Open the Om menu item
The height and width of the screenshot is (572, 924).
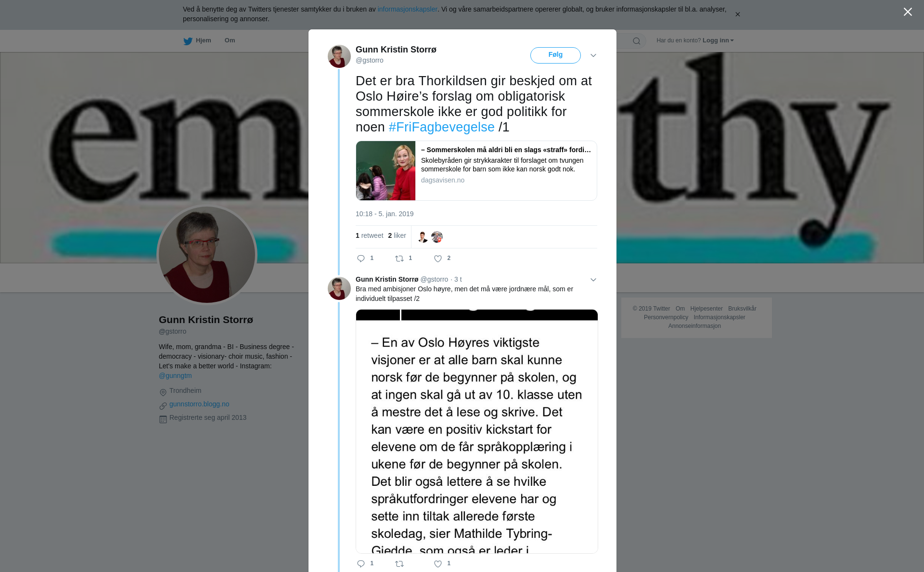230,40
